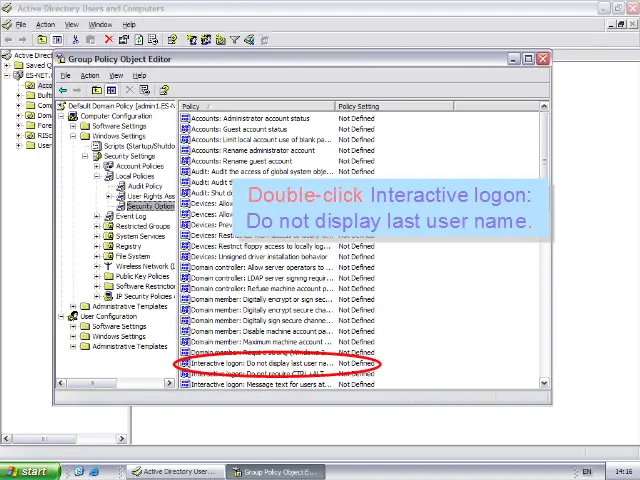Viewport: 640px width, 480px height.
Task: Click right scroll arrow of Group Policy tree pane
Action: (x=169, y=383)
